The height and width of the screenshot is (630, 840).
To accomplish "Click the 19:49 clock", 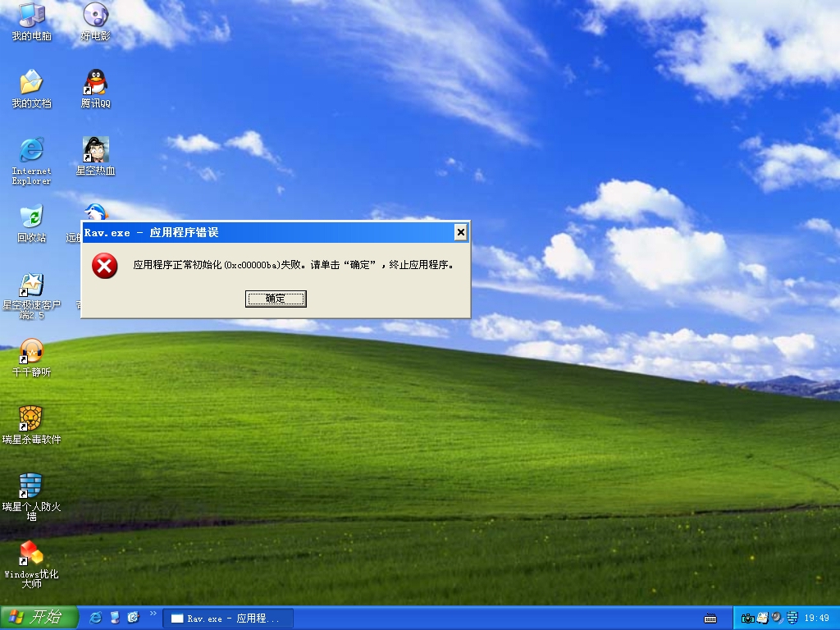I will pyautogui.click(x=817, y=619).
